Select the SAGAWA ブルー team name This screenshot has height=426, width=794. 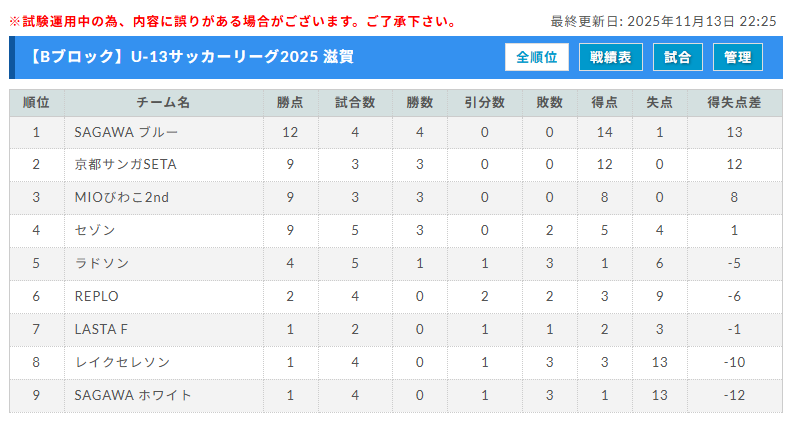coord(113,132)
